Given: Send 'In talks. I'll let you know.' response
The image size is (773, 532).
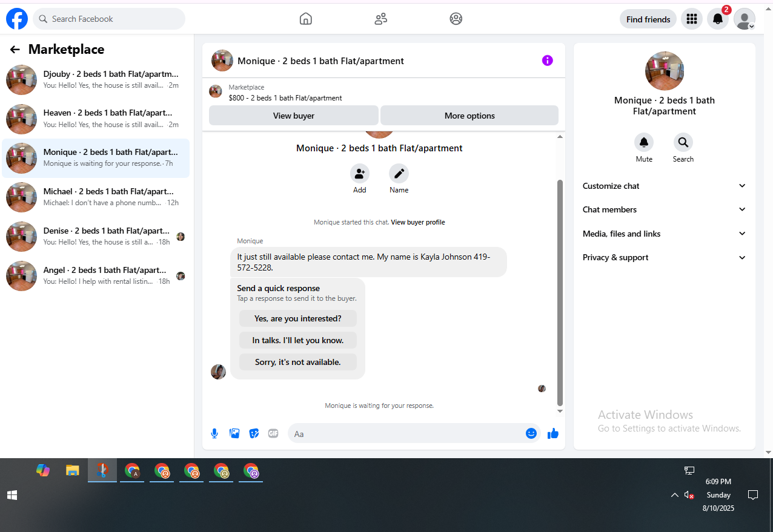Looking at the screenshot, I should tap(298, 340).
